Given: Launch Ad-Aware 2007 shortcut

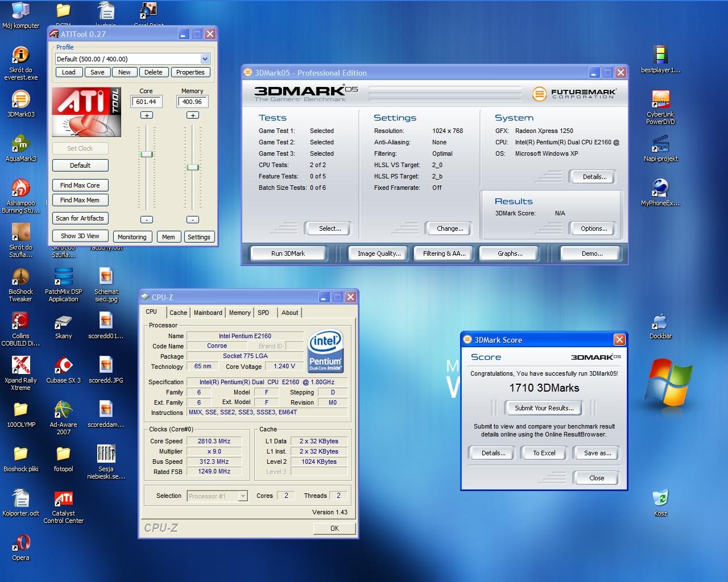Looking at the screenshot, I should [64, 418].
